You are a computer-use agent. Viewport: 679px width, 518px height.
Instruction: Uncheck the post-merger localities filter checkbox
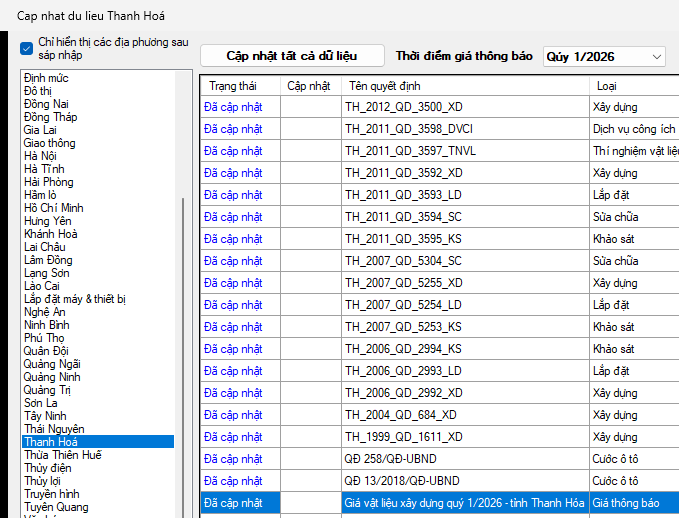27,48
